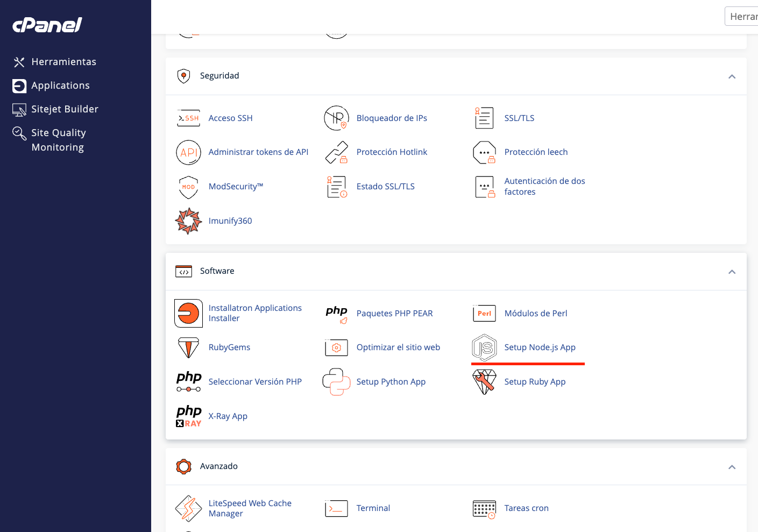The width and height of the screenshot is (758, 532).
Task: Open Paquetes PHP PEAR
Action: 394,314
